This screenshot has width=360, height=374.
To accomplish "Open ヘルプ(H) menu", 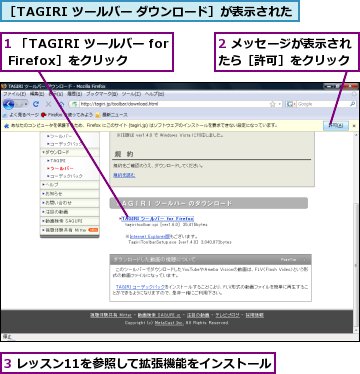I will coord(154,94).
